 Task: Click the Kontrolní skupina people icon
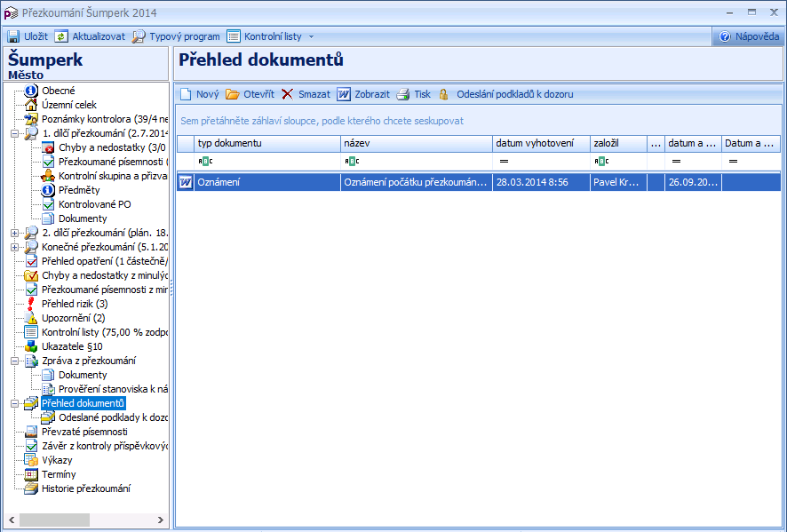point(48,176)
